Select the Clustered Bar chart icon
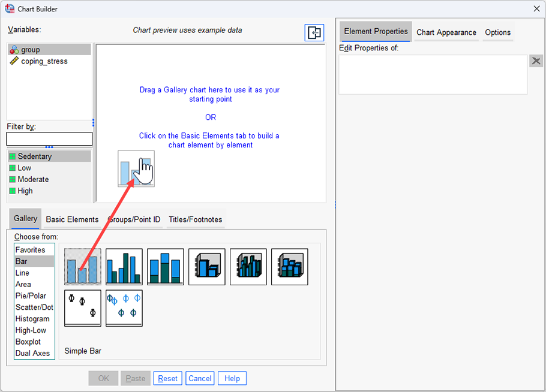 (x=124, y=266)
